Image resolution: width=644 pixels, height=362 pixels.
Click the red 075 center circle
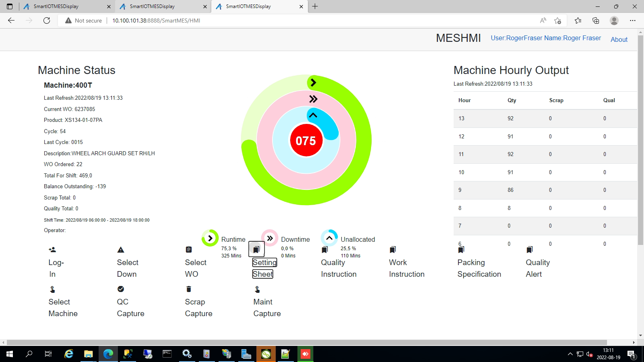coord(306,140)
